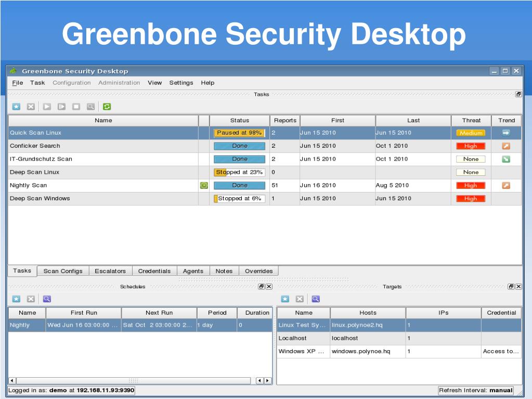Open the Settings menu

point(181,83)
